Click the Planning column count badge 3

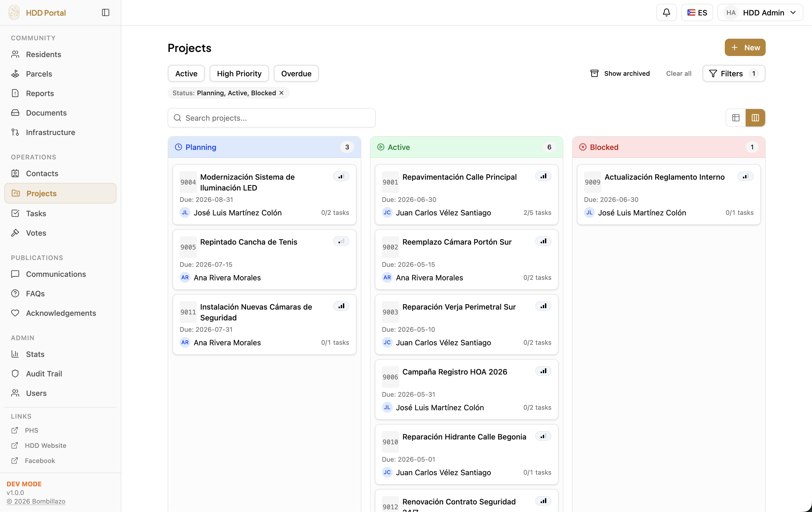pyautogui.click(x=347, y=147)
